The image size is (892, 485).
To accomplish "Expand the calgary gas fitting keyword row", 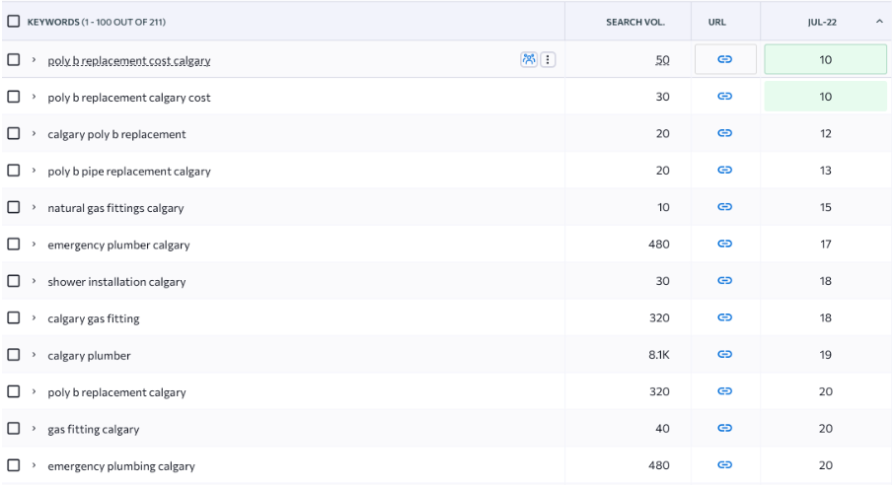I will [34, 318].
